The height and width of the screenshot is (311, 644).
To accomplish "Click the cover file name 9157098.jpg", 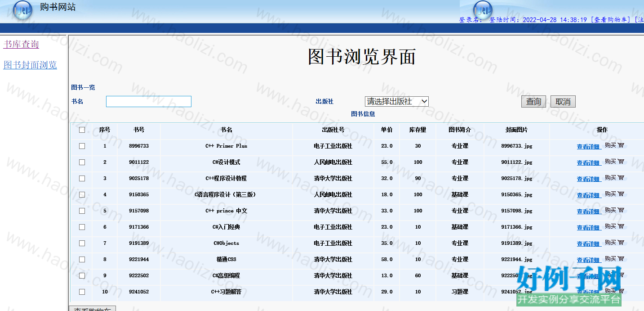I will pyautogui.click(x=517, y=211).
